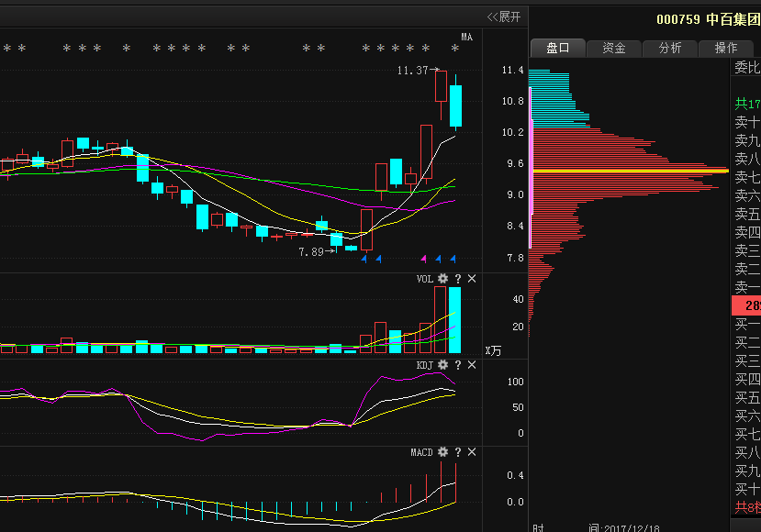Image resolution: width=761 pixels, height=532 pixels.
Task: Click the VOL indicator label
Action: tap(425, 279)
